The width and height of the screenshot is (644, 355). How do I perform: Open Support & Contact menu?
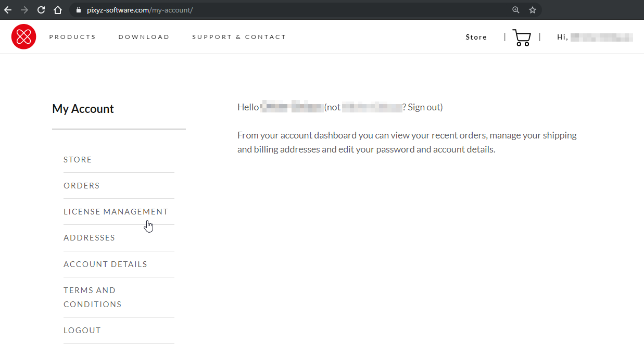(x=239, y=37)
